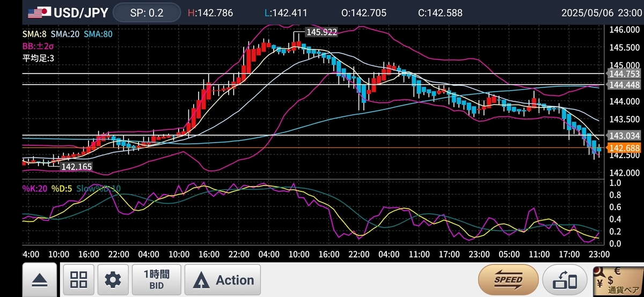Tap the SPEED order button
The height and width of the screenshot is (297, 644).
click(x=508, y=280)
